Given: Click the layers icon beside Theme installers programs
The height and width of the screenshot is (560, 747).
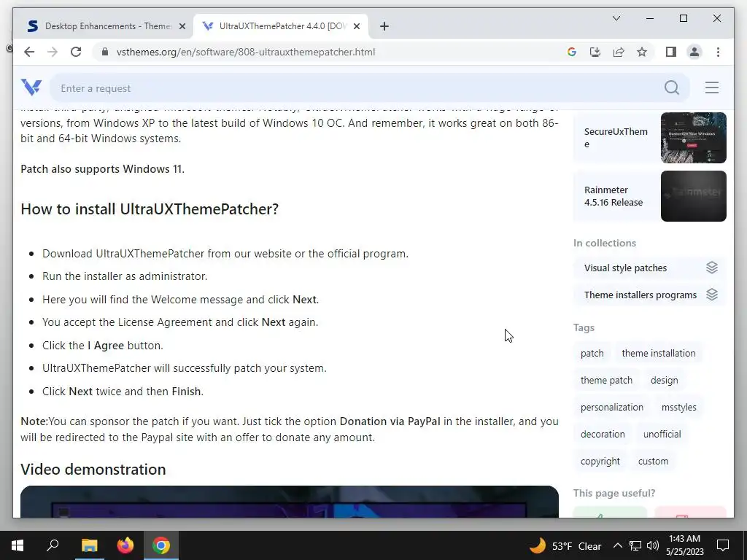Looking at the screenshot, I should coord(712,295).
